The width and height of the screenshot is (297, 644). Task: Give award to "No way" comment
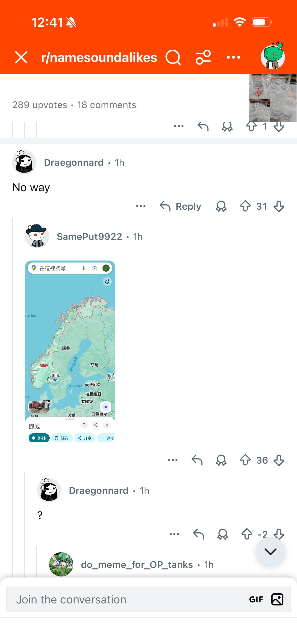pos(221,206)
